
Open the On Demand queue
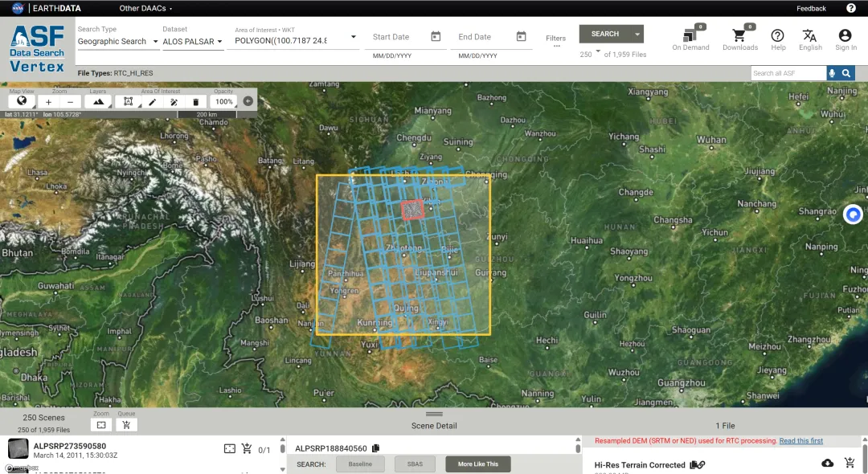pyautogui.click(x=690, y=38)
